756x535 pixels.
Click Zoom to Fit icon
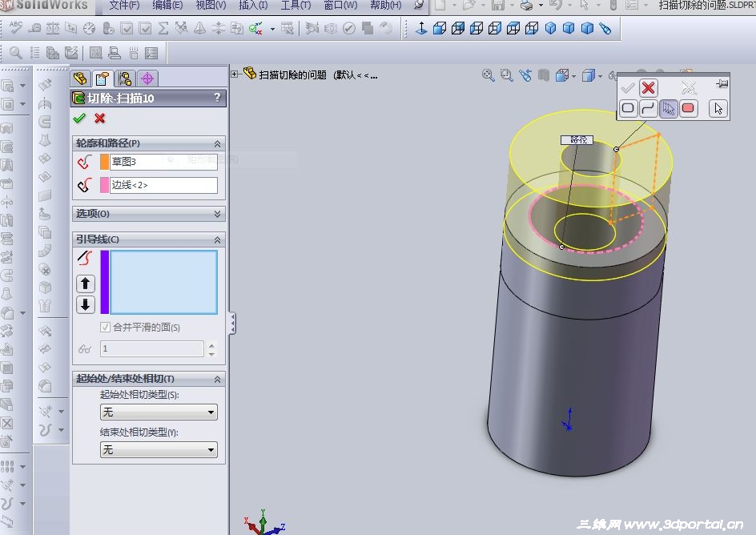click(488, 75)
